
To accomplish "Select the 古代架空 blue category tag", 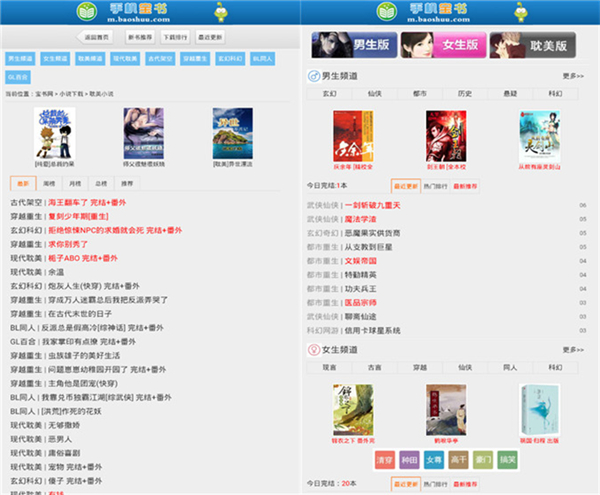I will [160, 59].
